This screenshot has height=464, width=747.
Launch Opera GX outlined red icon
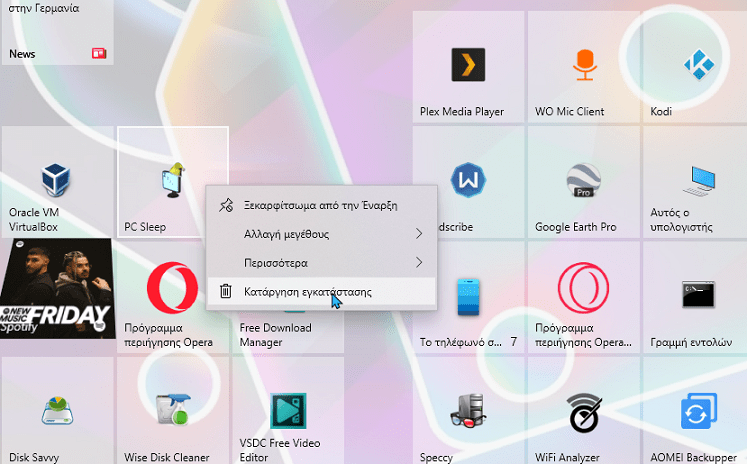click(x=584, y=288)
